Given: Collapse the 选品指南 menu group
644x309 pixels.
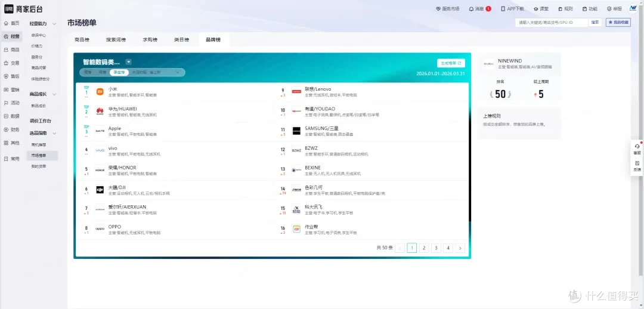Looking at the screenshot, I should [x=54, y=133].
